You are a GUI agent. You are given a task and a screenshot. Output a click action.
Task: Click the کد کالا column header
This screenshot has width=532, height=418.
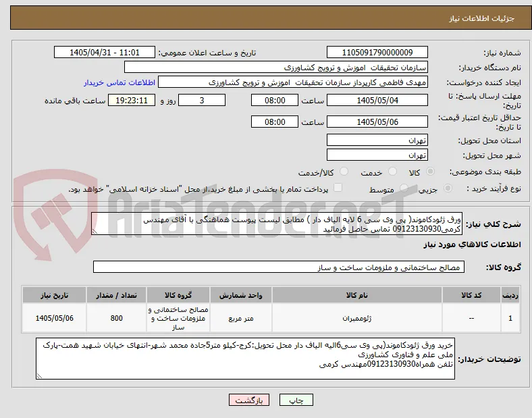click(471, 295)
